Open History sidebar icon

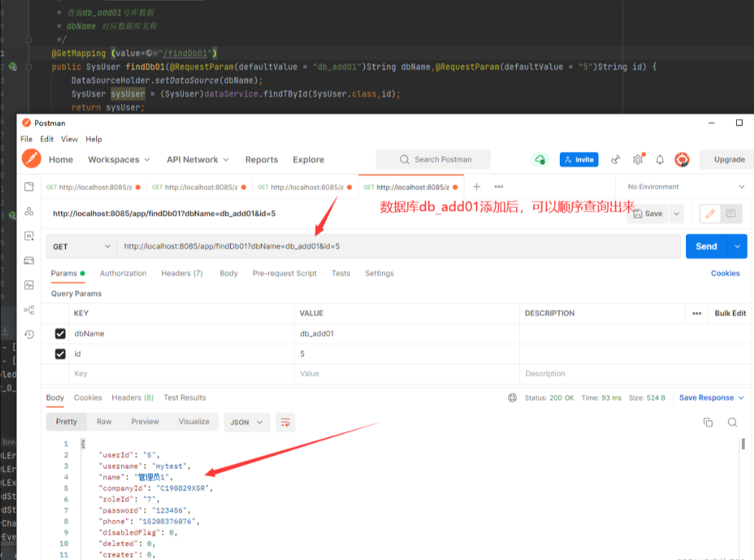tap(29, 334)
